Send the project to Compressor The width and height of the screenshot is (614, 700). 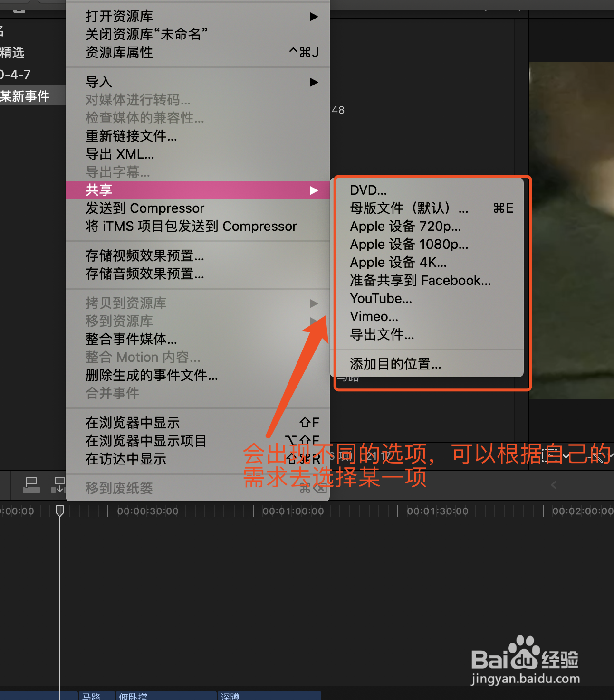144,208
